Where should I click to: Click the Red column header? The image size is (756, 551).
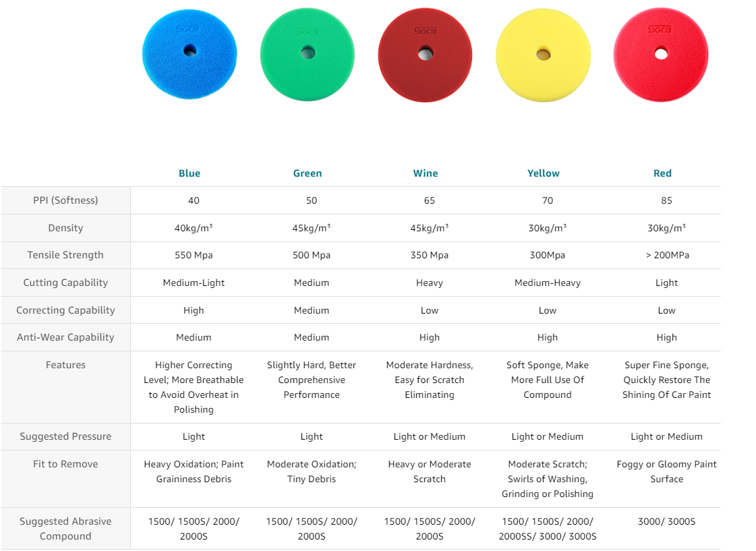coord(662,173)
